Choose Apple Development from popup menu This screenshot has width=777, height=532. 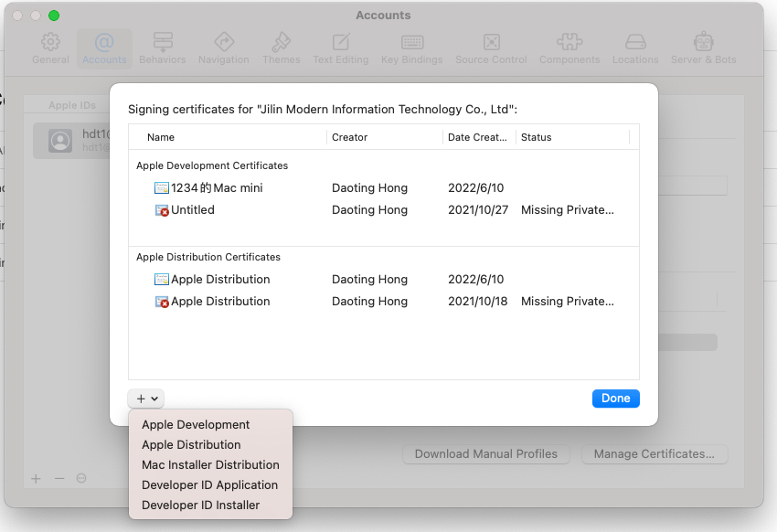(x=196, y=424)
